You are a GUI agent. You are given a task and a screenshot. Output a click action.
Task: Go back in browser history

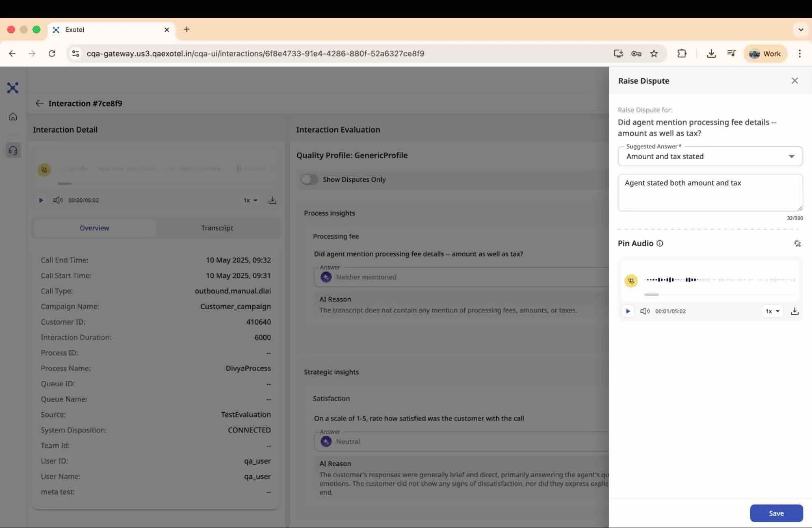pos(12,54)
